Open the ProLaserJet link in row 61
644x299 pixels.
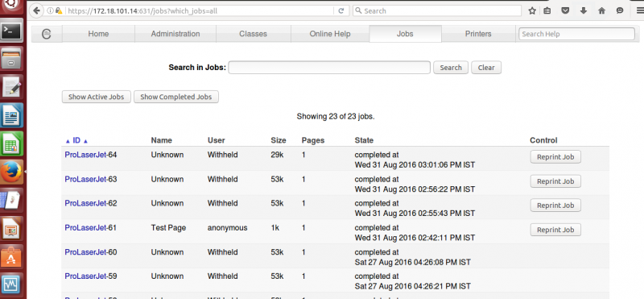pyautogui.click(x=85, y=227)
